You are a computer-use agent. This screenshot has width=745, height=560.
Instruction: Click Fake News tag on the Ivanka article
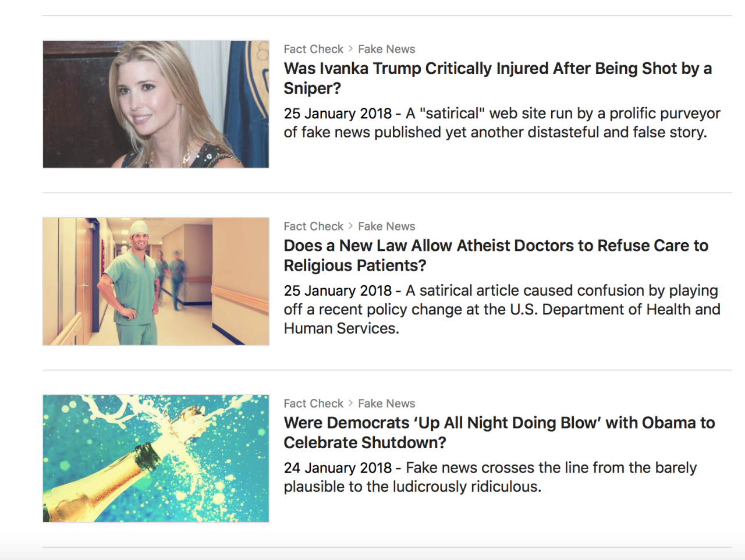coord(386,49)
